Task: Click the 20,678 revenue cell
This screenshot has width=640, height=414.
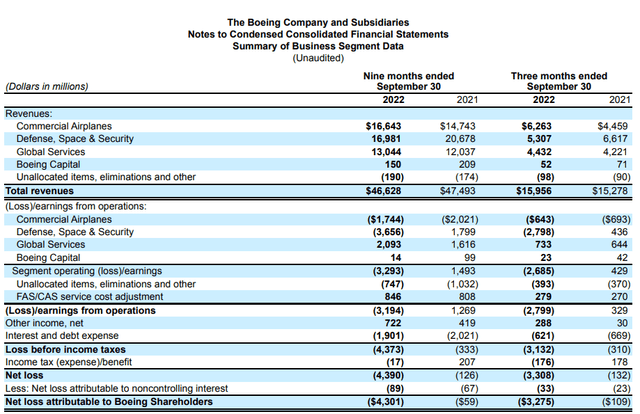Action: (460, 139)
